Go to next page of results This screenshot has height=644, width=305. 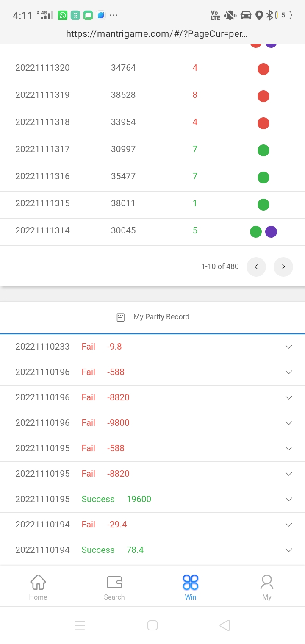(283, 267)
